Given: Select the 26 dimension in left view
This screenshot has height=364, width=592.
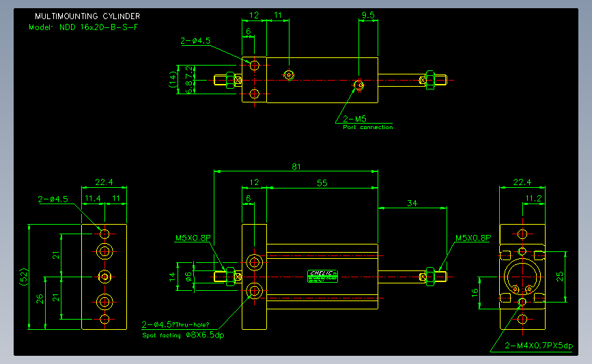Looking at the screenshot, I should click(x=40, y=299).
